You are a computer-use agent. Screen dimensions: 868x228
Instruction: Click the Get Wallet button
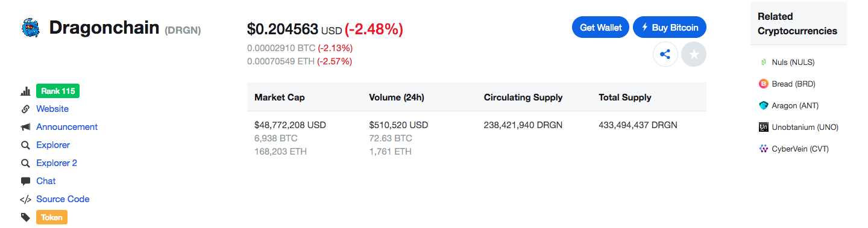pyautogui.click(x=601, y=27)
